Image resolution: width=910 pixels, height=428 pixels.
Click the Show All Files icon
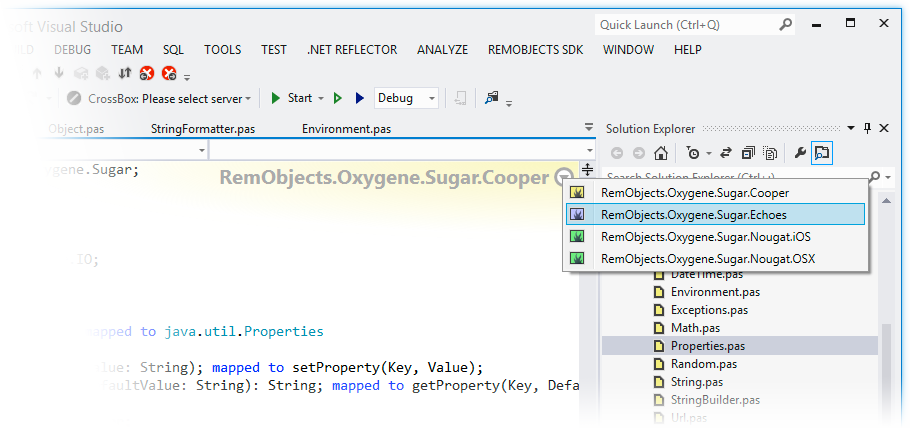[x=770, y=153]
